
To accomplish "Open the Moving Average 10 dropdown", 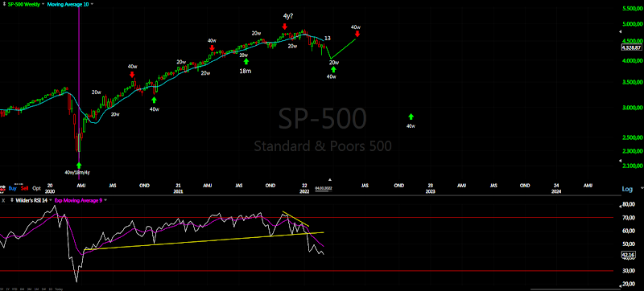I will click(x=92, y=4).
